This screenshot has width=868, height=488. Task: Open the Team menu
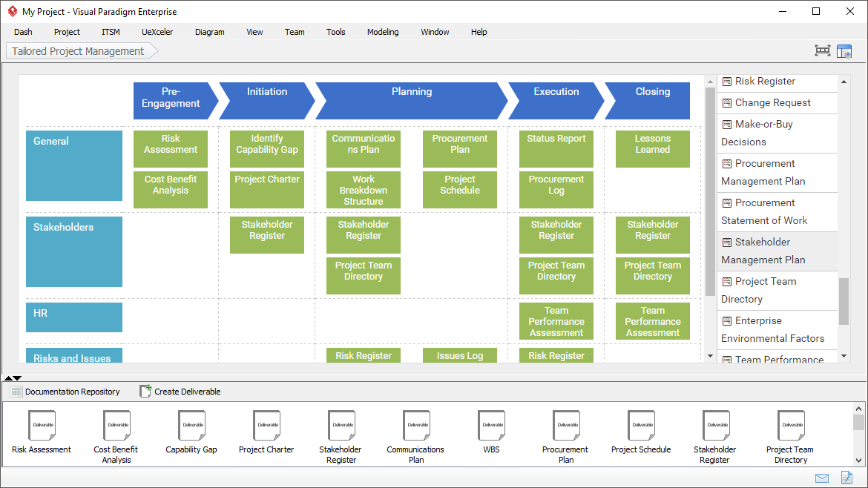coord(295,32)
